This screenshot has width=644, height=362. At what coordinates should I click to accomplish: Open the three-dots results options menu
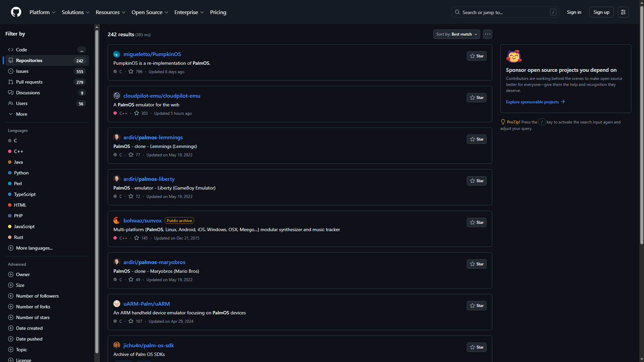(x=488, y=34)
